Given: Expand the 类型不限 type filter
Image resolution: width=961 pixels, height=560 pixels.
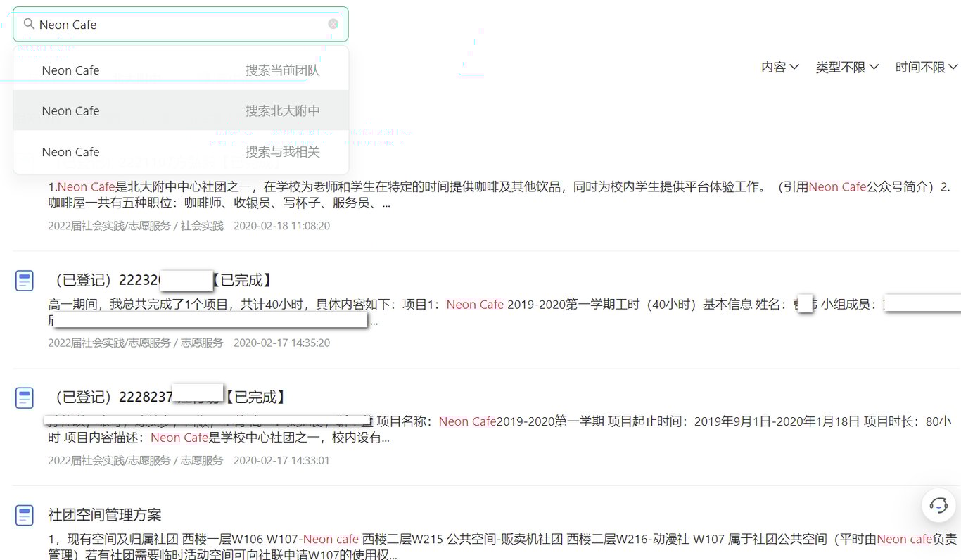Looking at the screenshot, I should (x=846, y=67).
